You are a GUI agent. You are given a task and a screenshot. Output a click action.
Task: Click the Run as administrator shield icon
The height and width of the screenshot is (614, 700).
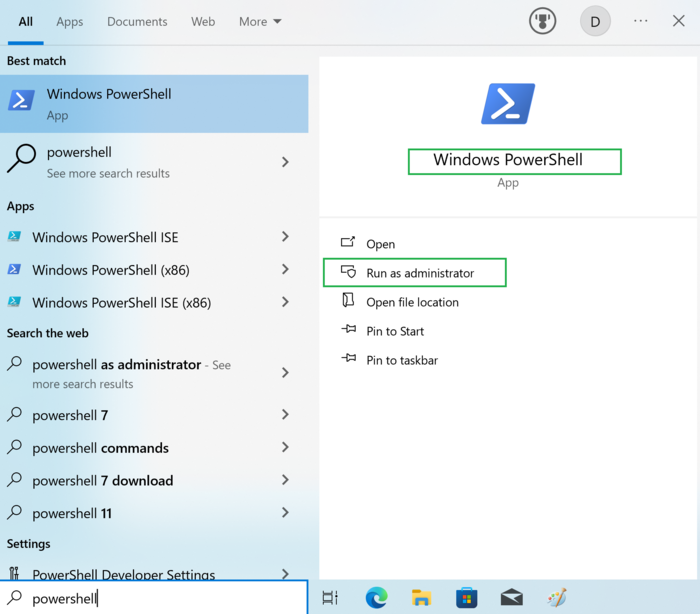coord(348,271)
